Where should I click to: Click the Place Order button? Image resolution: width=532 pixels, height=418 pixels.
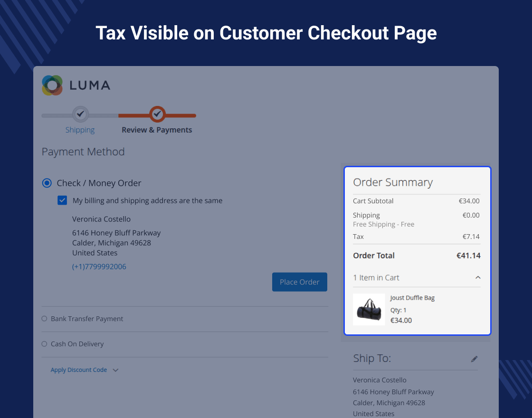(x=300, y=282)
